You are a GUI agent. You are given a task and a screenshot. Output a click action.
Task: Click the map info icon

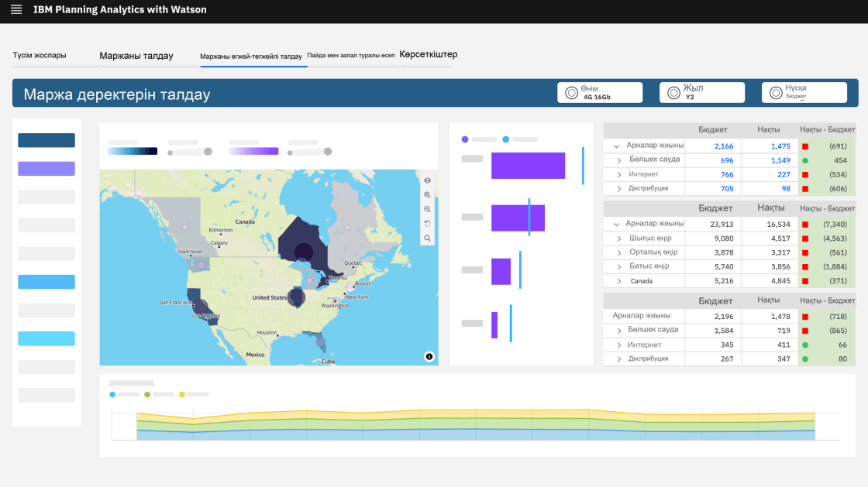coord(429,357)
